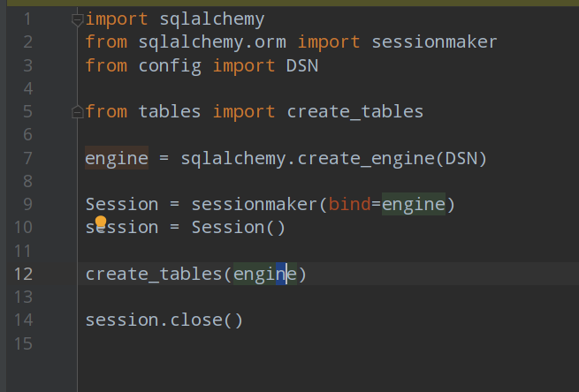
Task: Click create_tables in the line 5 import
Action: click(355, 112)
